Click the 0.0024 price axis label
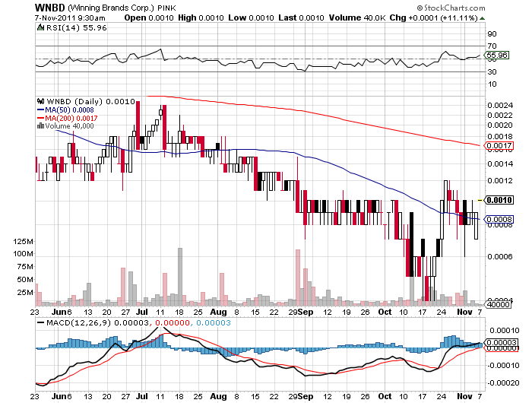 click(500, 106)
